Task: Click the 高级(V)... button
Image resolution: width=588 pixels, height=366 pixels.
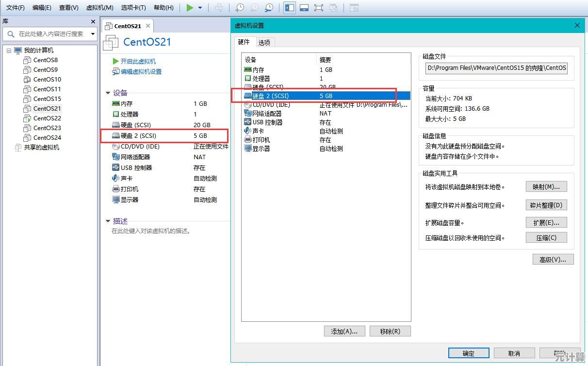Action: pos(553,260)
